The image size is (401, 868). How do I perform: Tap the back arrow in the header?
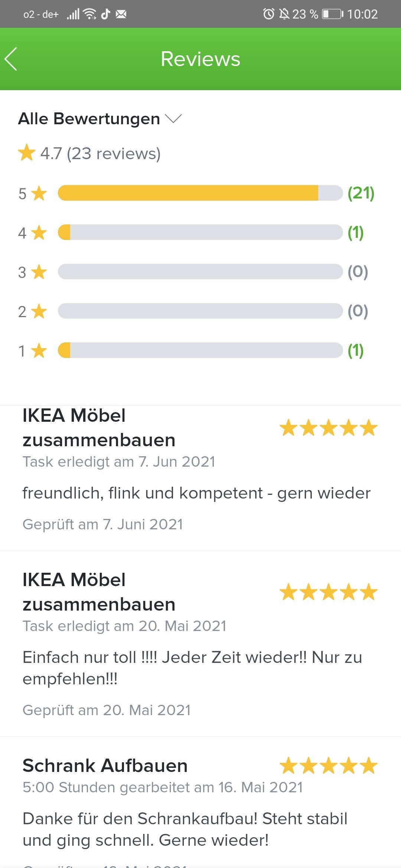pyautogui.click(x=11, y=59)
